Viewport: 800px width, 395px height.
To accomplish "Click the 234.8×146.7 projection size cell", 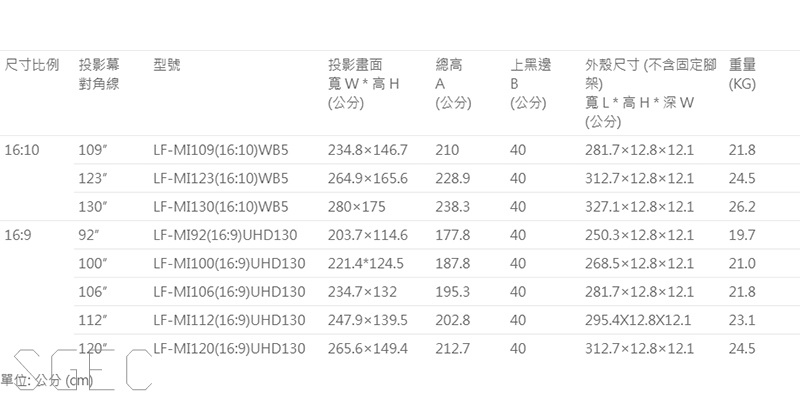I will coord(367,150).
